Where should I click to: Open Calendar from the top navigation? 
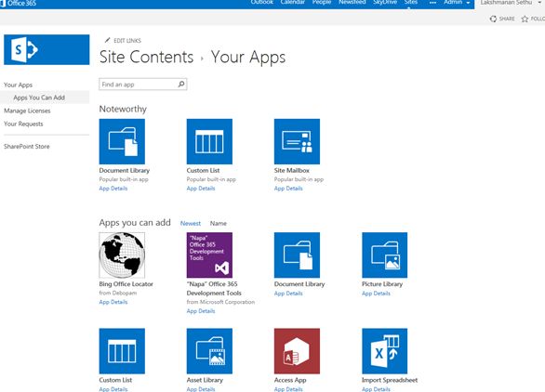(x=293, y=3)
